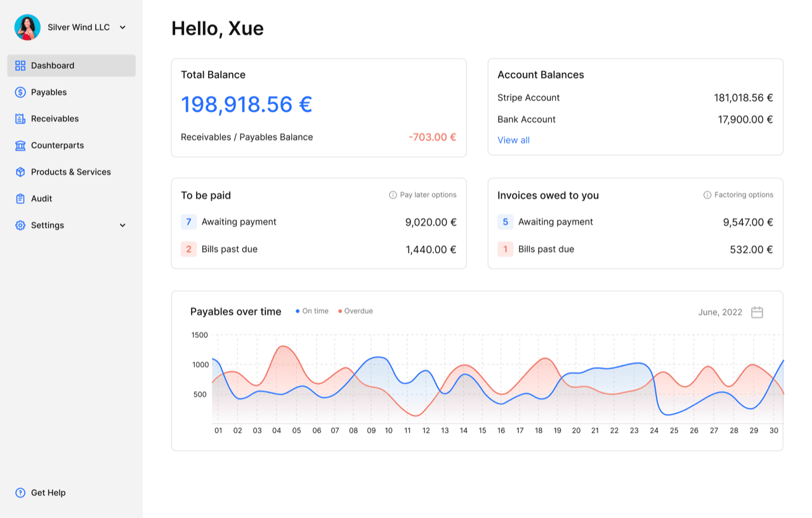Viewport: 812px width, 518px height.
Task: Click the 1500 value on chart y-axis
Action: click(x=199, y=335)
